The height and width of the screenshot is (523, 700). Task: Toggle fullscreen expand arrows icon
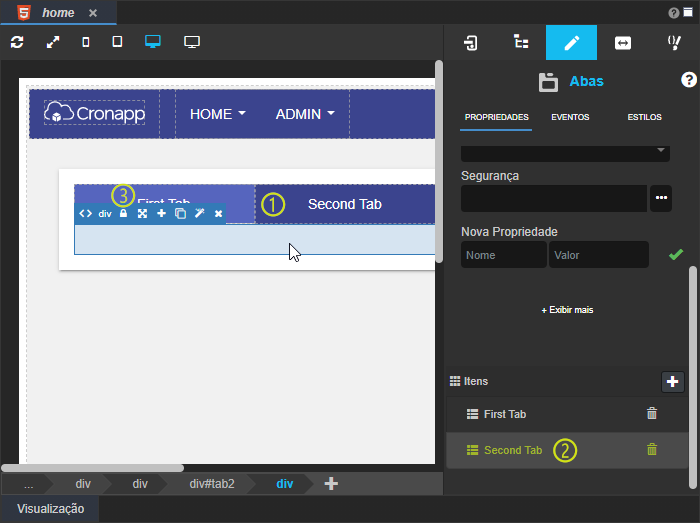click(53, 42)
